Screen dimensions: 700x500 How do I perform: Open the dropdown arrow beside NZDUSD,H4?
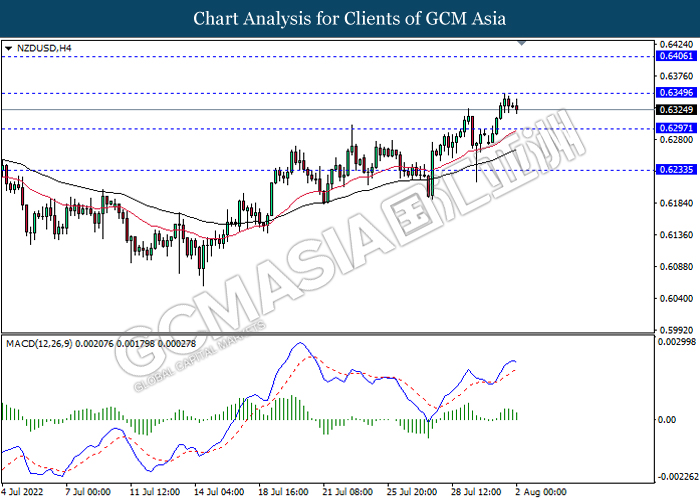[8, 48]
